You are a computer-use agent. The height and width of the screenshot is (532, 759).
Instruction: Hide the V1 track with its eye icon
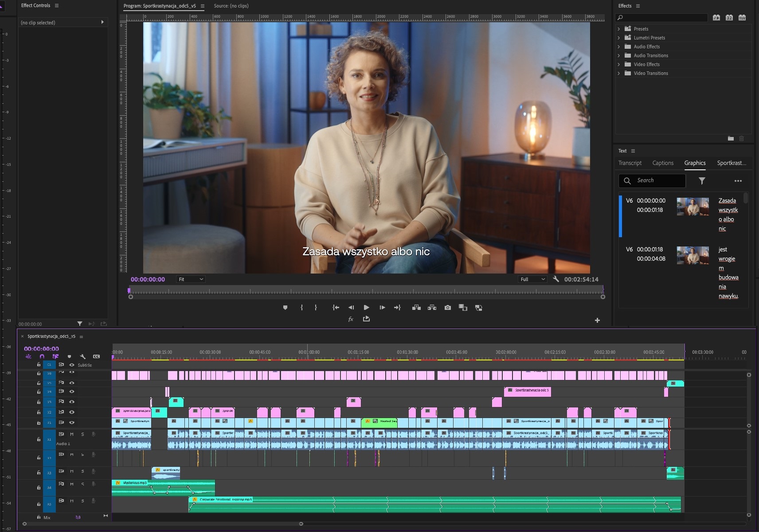72,422
